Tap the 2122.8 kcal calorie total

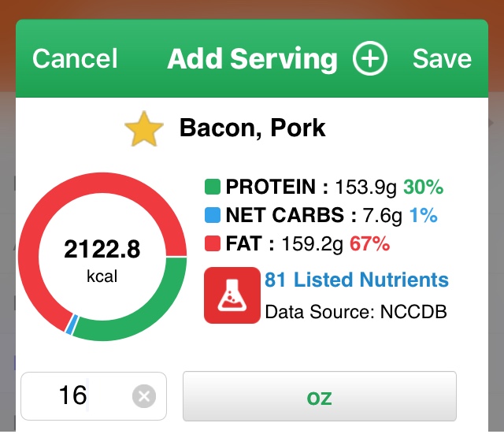click(x=102, y=260)
